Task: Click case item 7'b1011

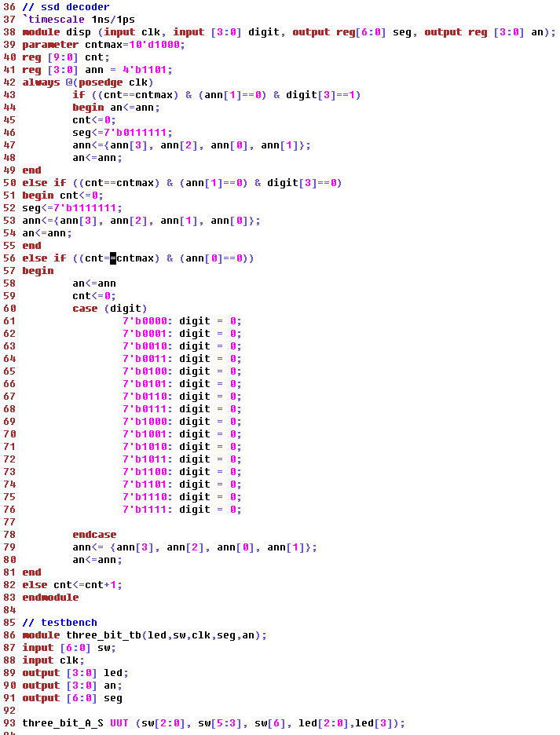Action: pos(181,459)
